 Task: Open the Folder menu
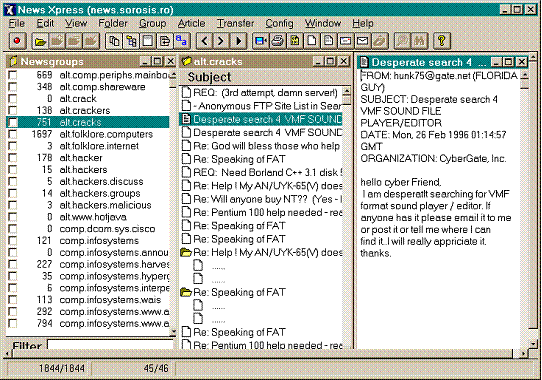coord(113,23)
